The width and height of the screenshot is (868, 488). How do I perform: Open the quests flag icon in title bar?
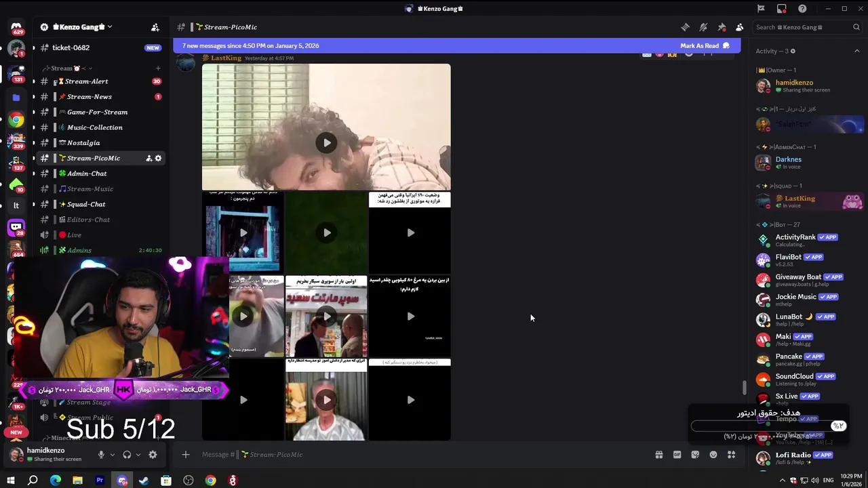[761, 9]
